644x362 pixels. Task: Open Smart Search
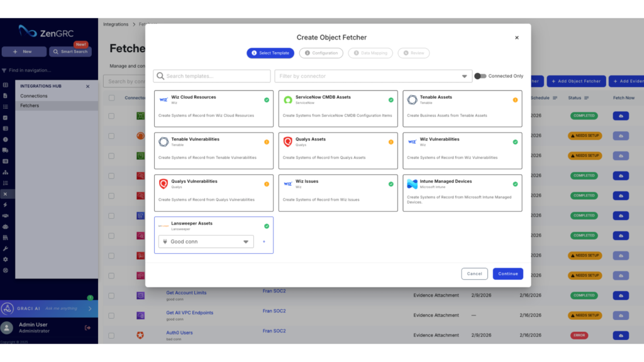coord(70,52)
